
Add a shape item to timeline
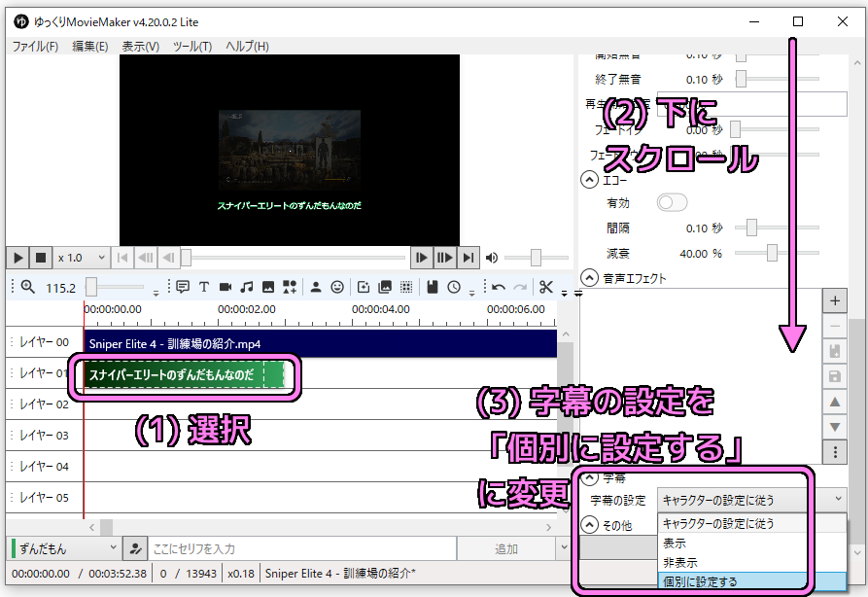290,287
